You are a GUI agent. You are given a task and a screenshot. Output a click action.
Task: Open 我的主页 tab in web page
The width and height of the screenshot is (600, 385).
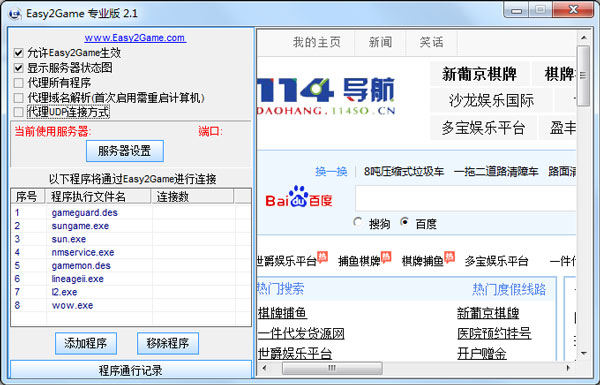(x=317, y=42)
